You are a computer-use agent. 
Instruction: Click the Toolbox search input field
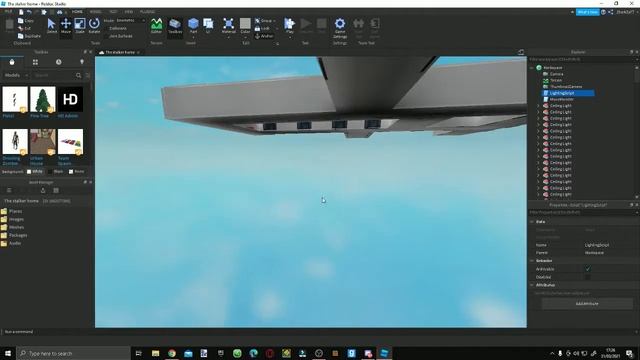click(x=53, y=76)
